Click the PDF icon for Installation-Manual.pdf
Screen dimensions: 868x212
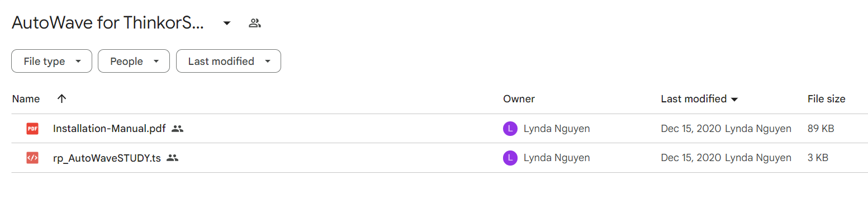pos(32,129)
